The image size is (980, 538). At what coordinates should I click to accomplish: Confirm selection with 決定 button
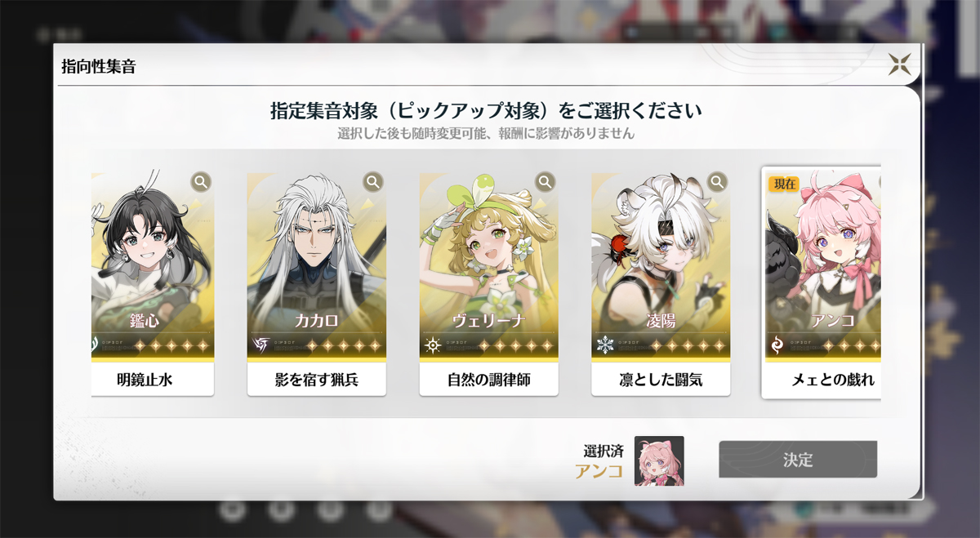tap(798, 460)
